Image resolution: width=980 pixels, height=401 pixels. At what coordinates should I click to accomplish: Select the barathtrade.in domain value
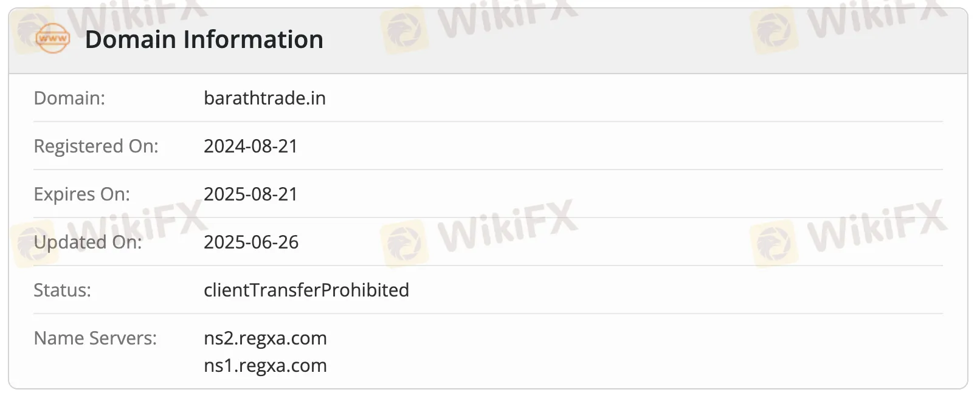click(264, 98)
